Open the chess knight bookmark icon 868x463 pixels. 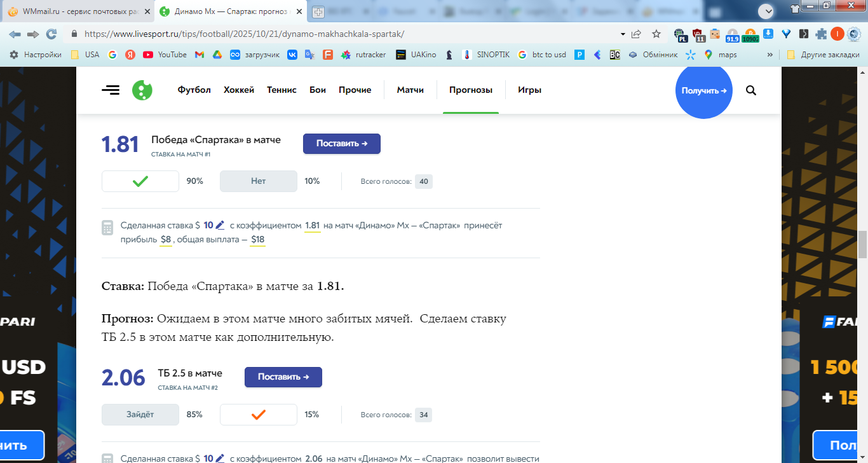coord(449,55)
